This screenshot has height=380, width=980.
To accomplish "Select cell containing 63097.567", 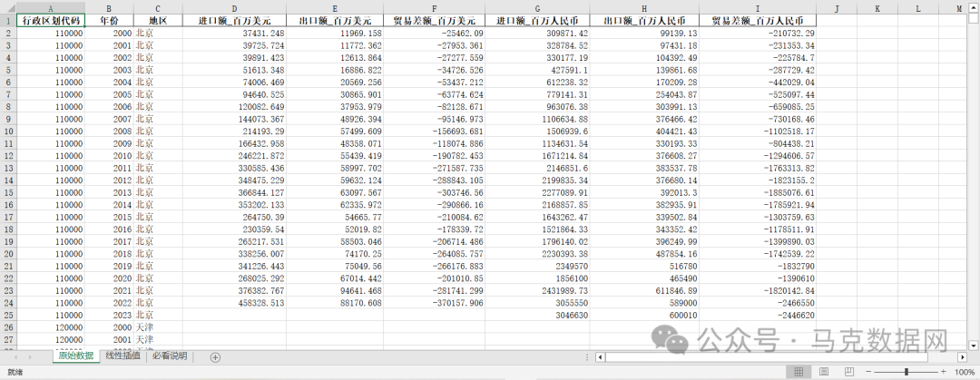I will (335, 192).
